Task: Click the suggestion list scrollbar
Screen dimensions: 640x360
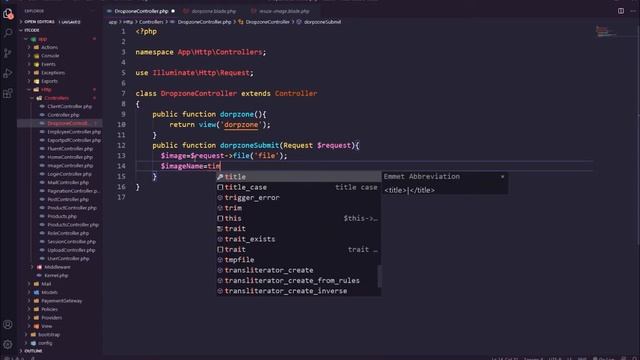Action: tap(380, 276)
